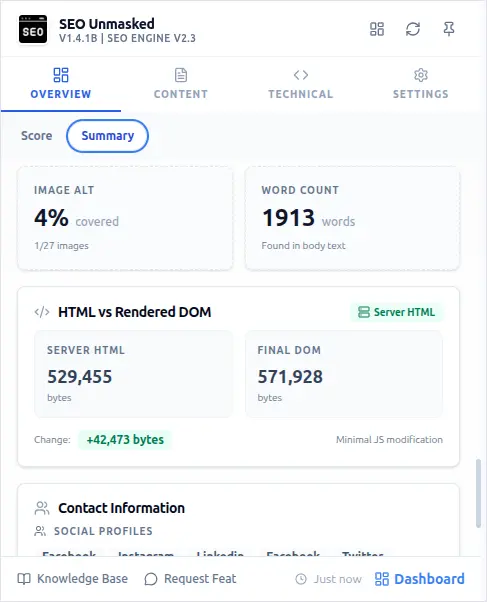Select the Summary sub-tab
Image resolution: width=487 pixels, height=602 pixels.
tap(108, 136)
